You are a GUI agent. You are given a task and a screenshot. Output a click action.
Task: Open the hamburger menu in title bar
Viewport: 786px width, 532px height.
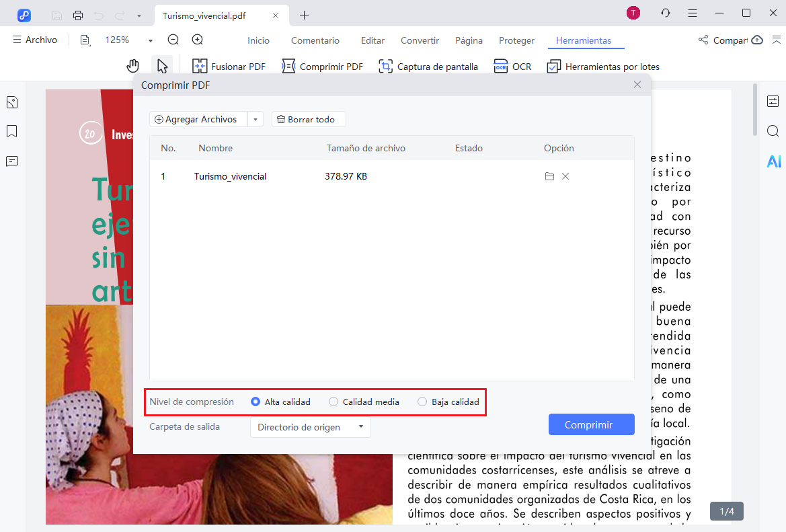pyautogui.click(x=693, y=13)
